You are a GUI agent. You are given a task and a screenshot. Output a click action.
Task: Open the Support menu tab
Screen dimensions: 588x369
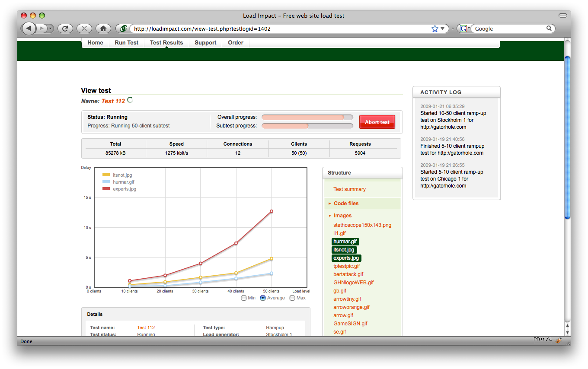pos(205,42)
